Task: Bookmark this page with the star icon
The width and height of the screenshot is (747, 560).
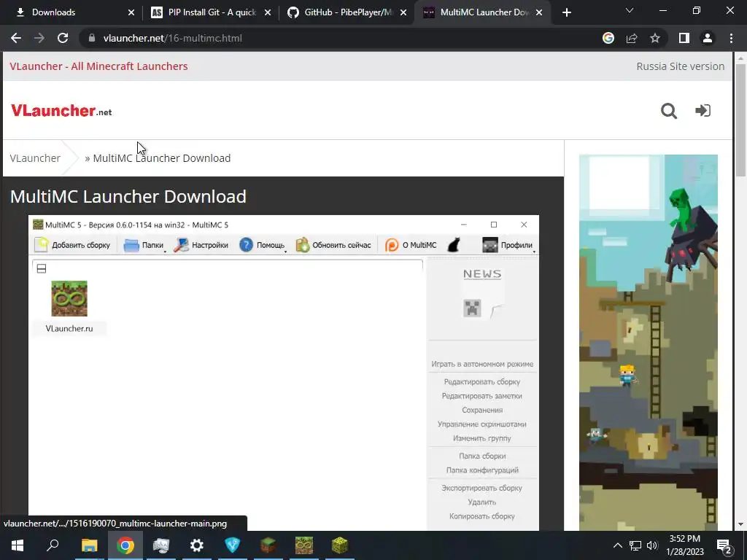Action: coord(655,38)
